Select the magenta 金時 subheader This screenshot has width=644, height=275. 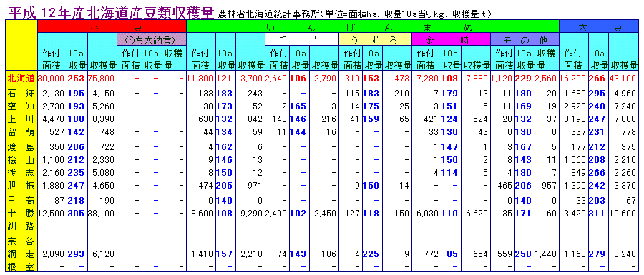(x=451, y=40)
